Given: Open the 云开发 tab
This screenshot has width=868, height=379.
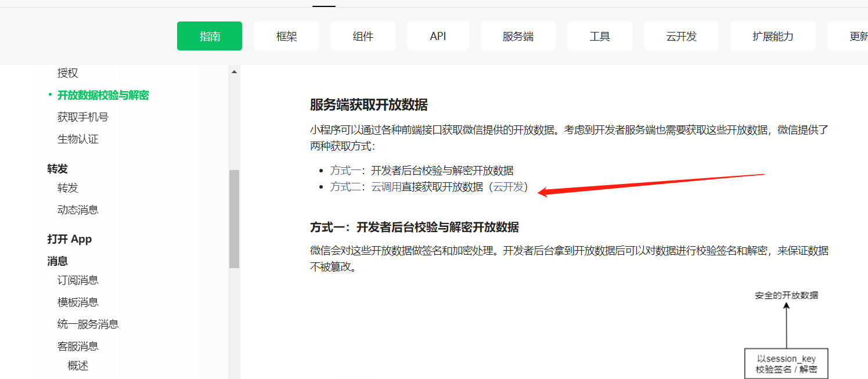Looking at the screenshot, I should (681, 36).
